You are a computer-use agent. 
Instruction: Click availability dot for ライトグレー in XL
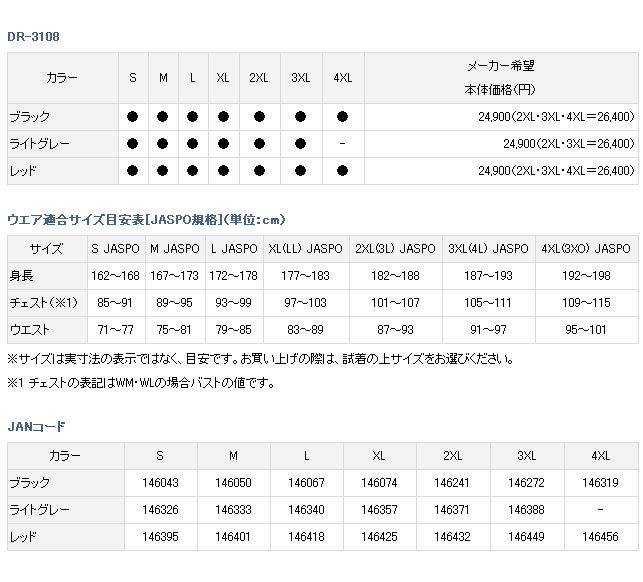[223, 144]
